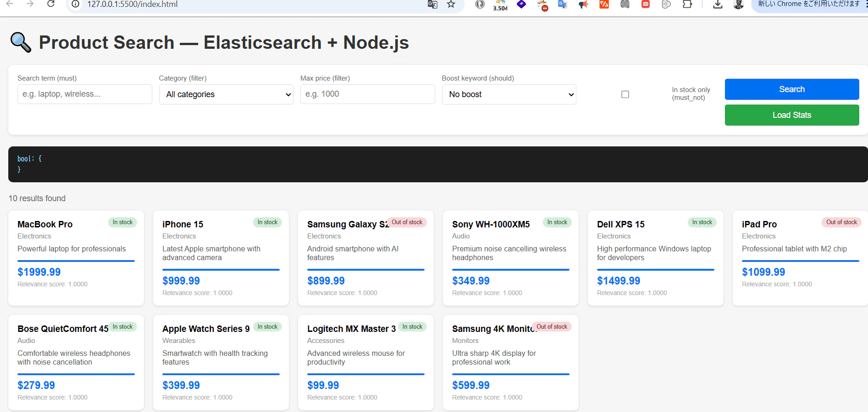Click the 10 results found text

(x=37, y=198)
